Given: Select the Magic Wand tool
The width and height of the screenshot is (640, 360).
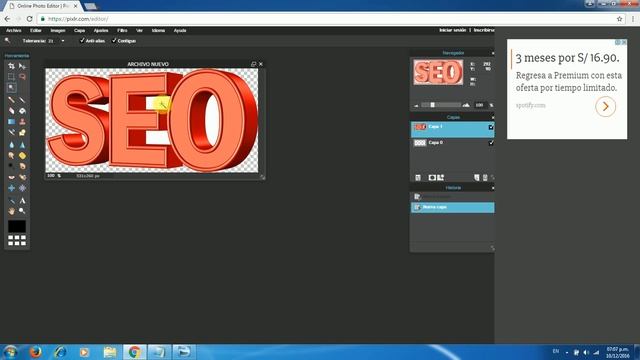Looking at the screenshot, I should [11, 87].
